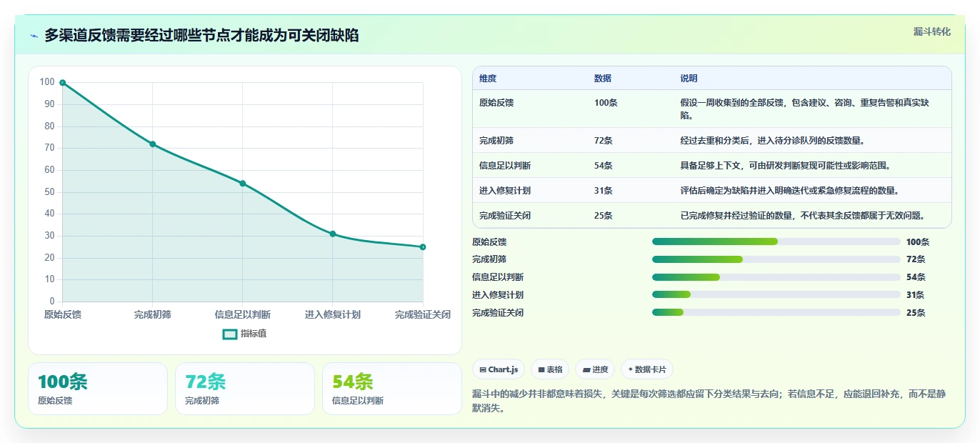Click the footnote starting 漏斗中的减少并非都意味着损失
The height and width of the screenshot is (443, 980).
709,402
